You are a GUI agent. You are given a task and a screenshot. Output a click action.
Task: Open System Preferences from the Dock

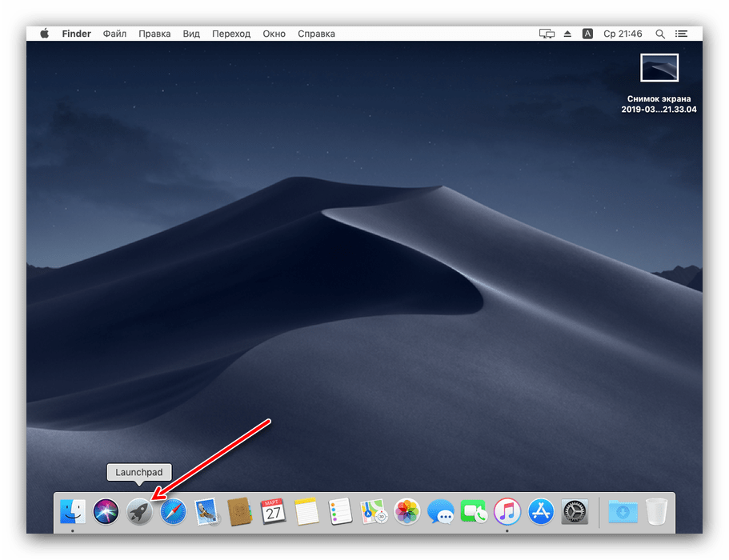click(x=575, y=512)
